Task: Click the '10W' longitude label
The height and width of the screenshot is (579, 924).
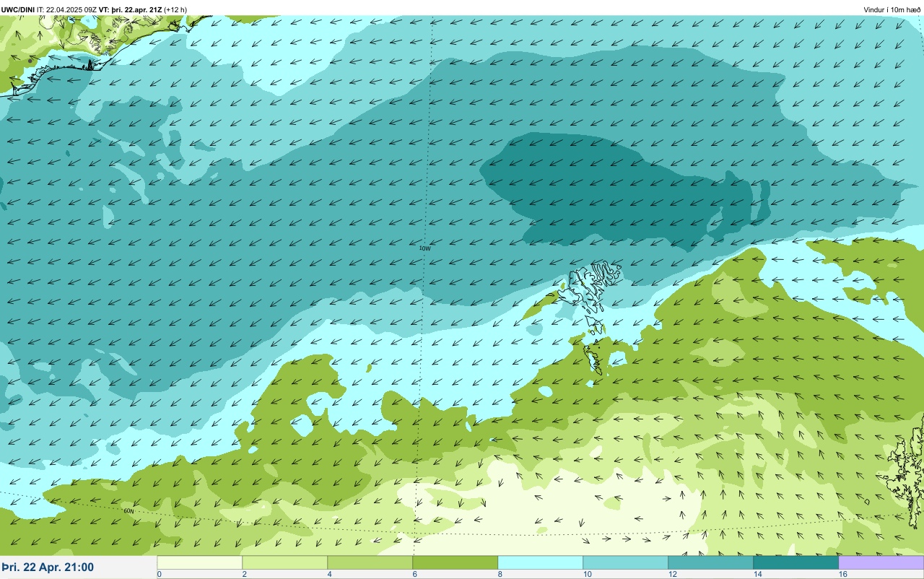Action: tap(425, 248)
